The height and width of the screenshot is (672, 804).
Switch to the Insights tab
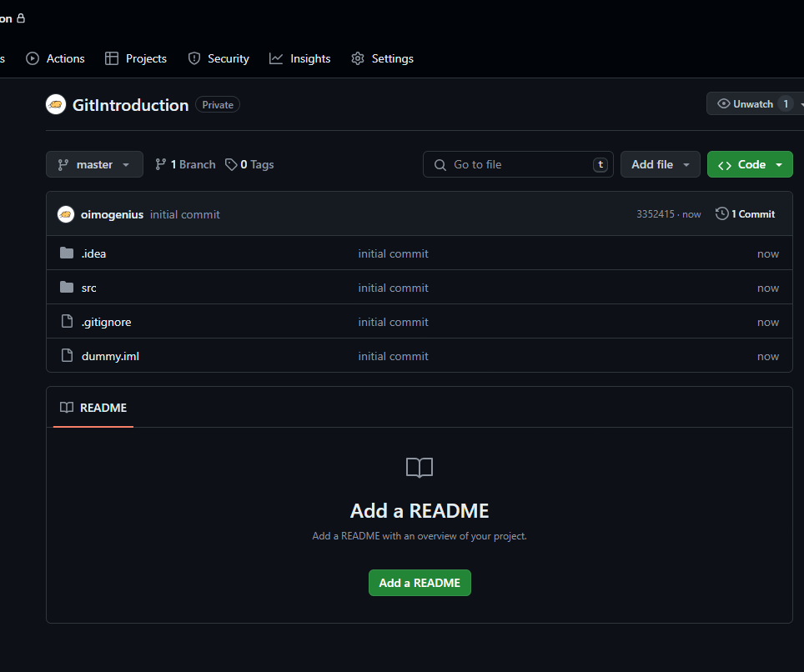[x=300, y=58]
